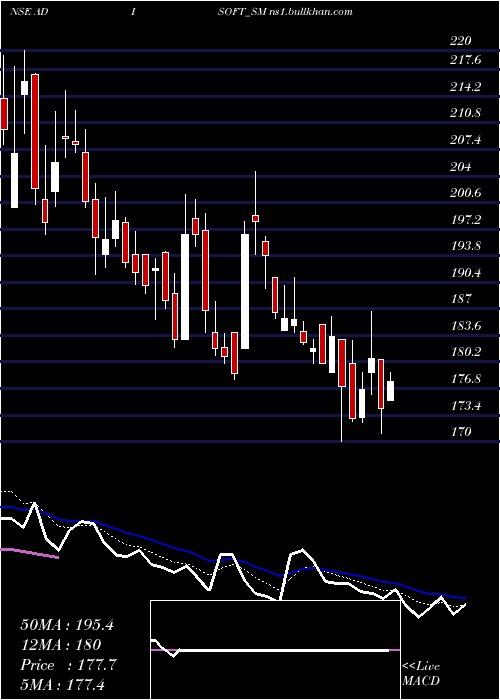Click the 12MA : 180 readout
The width and height of the screenshot is (500, 700).
pos(61,645)
